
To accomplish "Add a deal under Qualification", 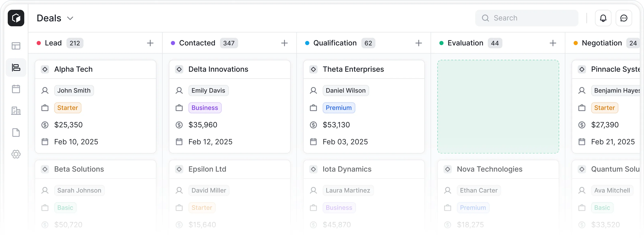I will tap(419, 43).
